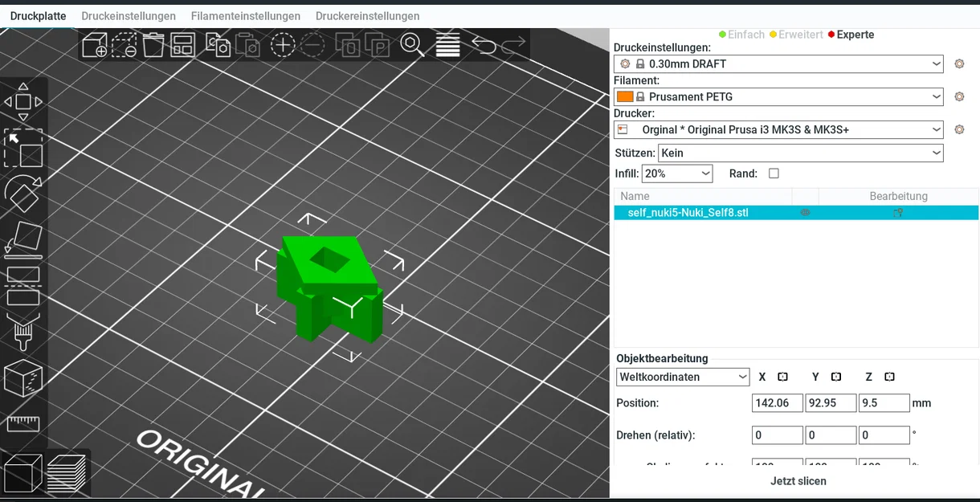The image size is (980, 502).
Task: Toggle variable layer height tool
Action: [x=447, y=45]
